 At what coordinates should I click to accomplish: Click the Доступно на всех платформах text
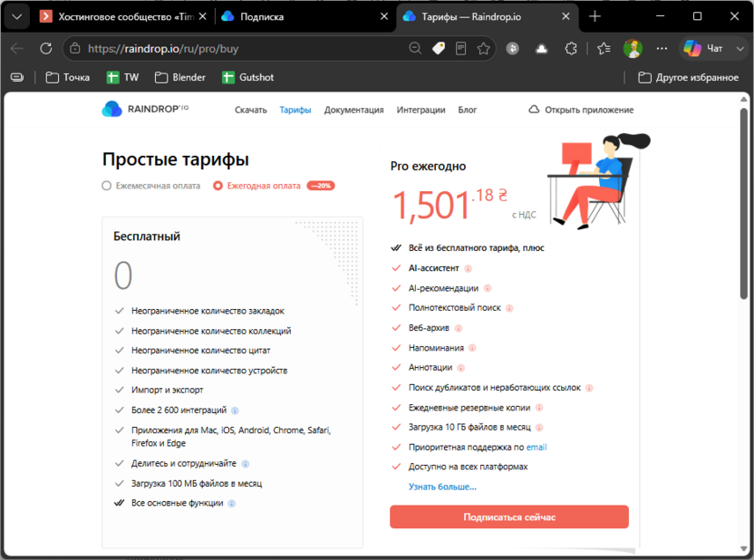coord(468,467)
